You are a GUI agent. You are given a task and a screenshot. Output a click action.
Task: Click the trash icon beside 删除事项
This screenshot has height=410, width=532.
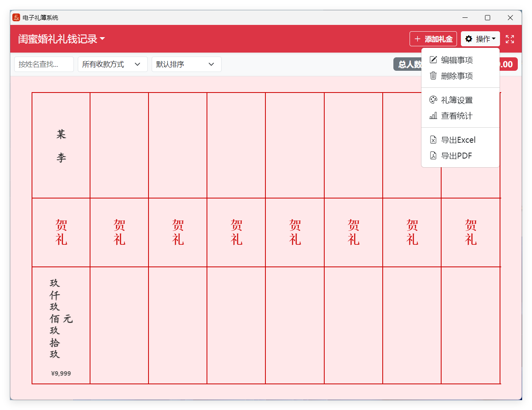pos(433,76)
